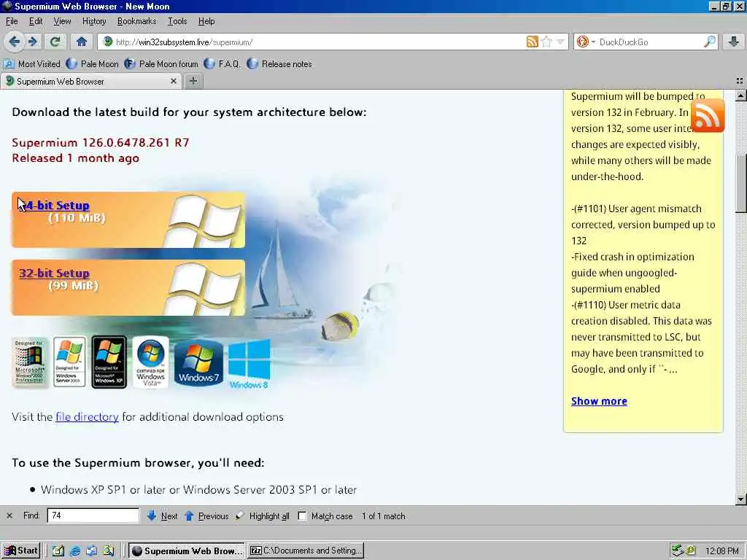Click the page scrollbar down arrow

(740, 499)
